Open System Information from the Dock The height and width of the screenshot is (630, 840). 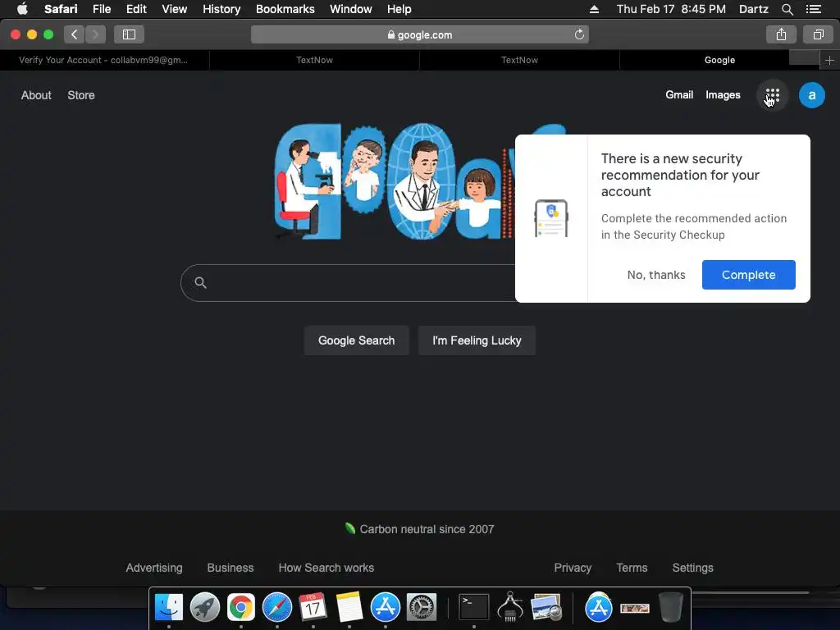pyautogui.click(x=510, y=608)
